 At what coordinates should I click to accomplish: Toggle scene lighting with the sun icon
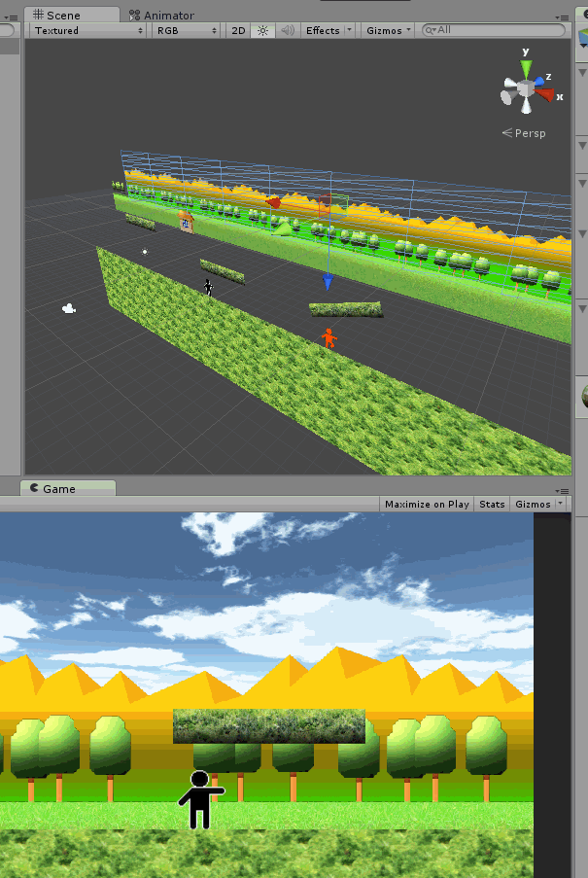[x=262, y=30]
